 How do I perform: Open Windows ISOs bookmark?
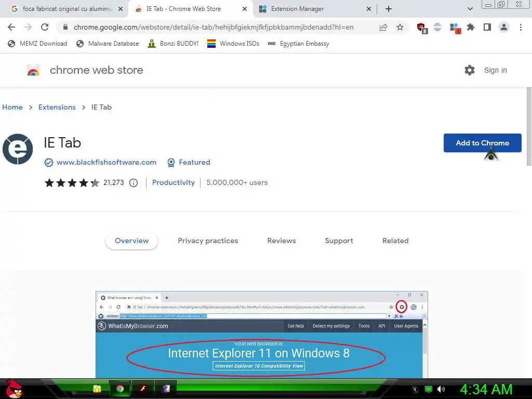[233, 44]
